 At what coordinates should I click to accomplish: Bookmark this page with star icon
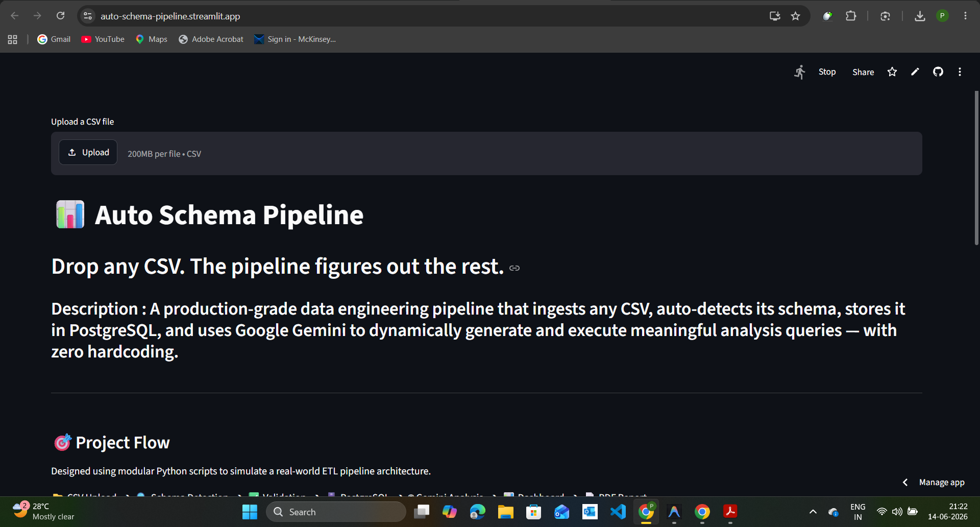pos(795,16)
